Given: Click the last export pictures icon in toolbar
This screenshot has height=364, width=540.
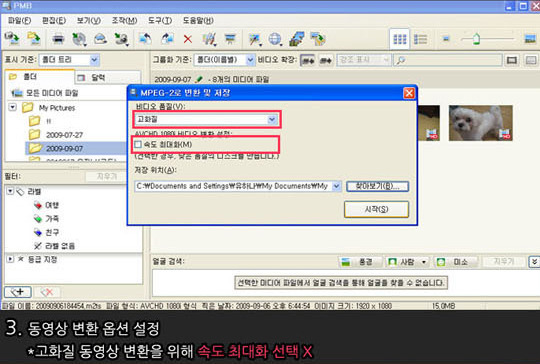Looking at the screenshot, I should (318, 39).
